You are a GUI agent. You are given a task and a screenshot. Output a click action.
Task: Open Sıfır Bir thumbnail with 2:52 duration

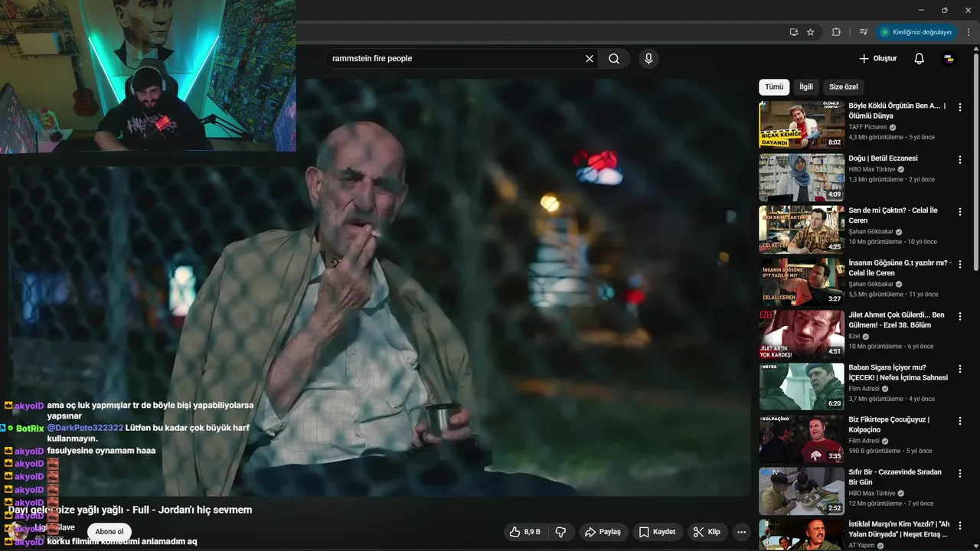coord(802,491)
